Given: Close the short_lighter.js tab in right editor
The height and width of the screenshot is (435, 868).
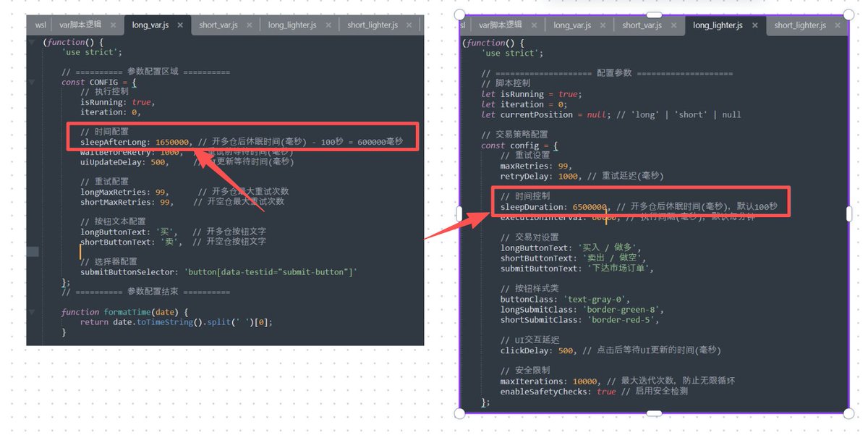Looking at the screenshot, I should [x=838, y=25].
